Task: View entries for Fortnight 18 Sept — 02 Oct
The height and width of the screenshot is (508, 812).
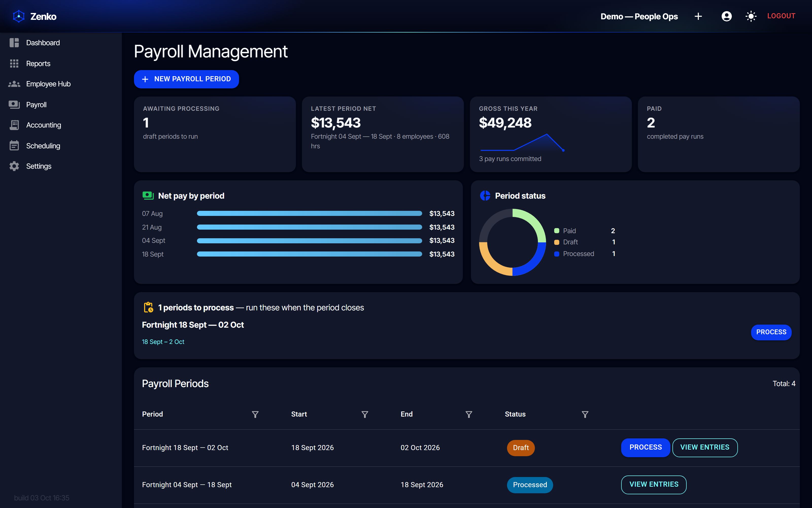Action: click(705, 448)
